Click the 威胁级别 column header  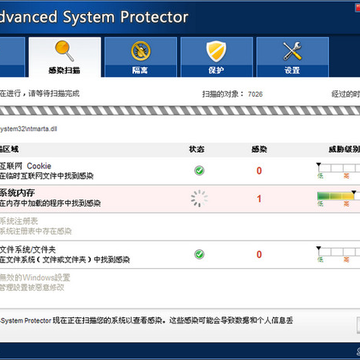pos(344,150)
